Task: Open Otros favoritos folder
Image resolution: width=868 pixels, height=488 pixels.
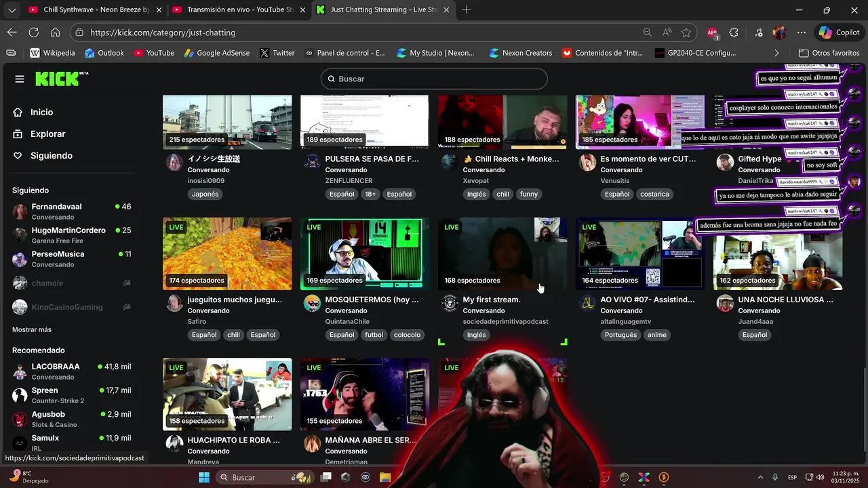Action: click(x=829, y=53)
